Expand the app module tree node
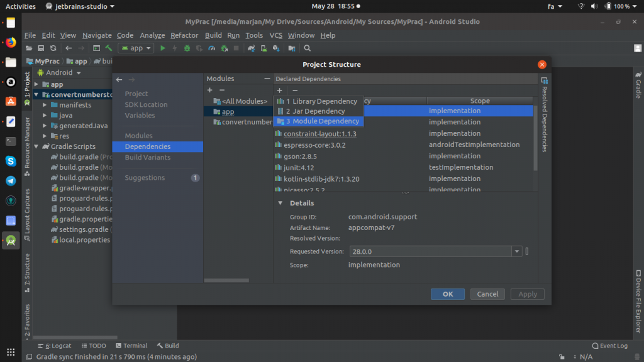This screenshot has height=362, width=644. 36,84
